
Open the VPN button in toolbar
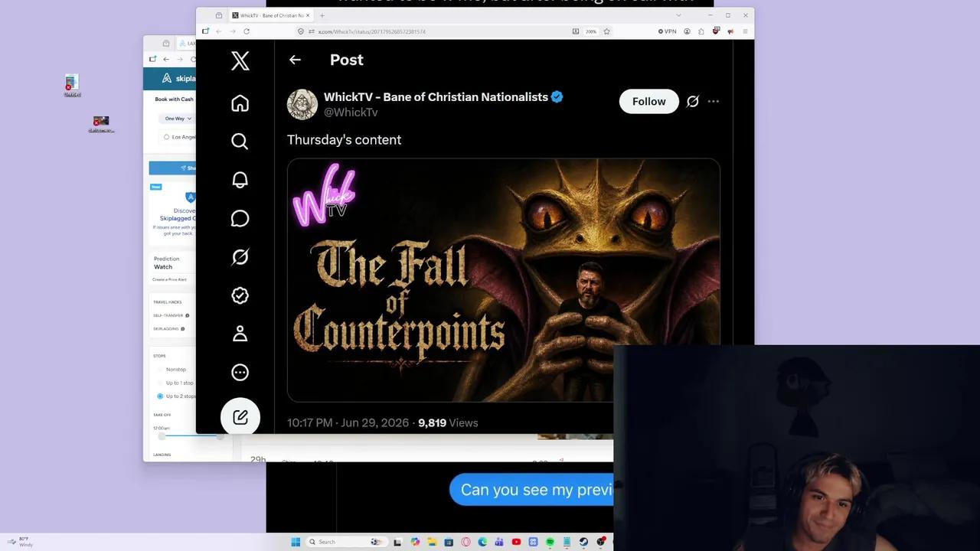(x=667, y=31)
